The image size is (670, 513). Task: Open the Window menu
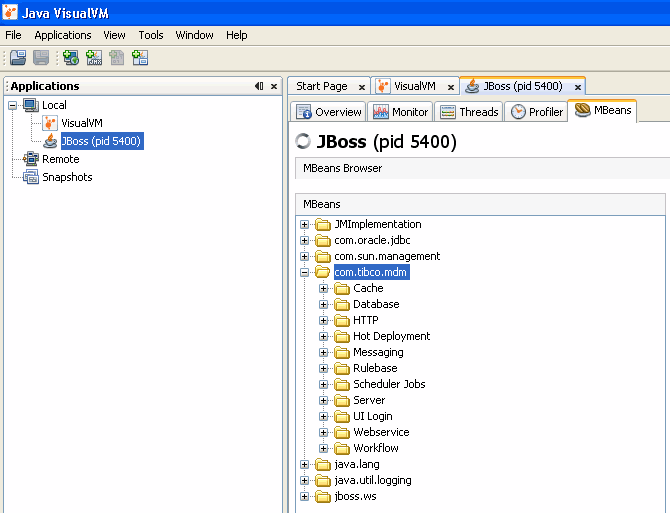(x=194, y=35)
